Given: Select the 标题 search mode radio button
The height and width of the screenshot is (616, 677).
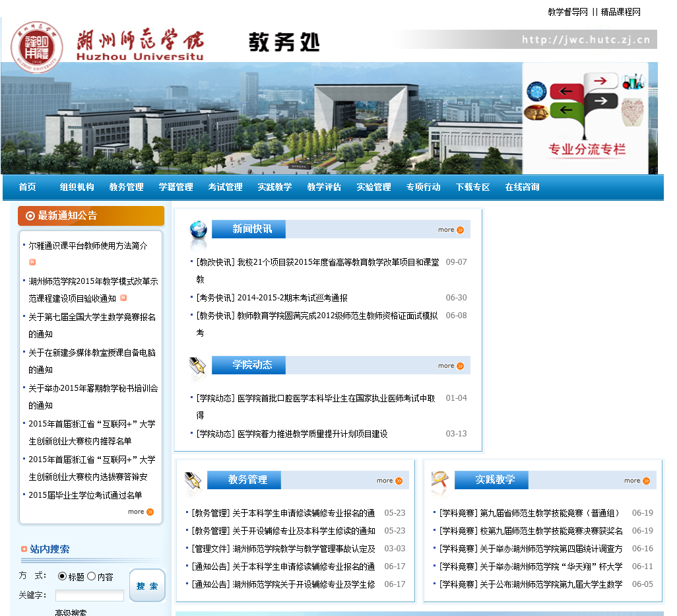Looking at the screenshot, I should 62,576.
